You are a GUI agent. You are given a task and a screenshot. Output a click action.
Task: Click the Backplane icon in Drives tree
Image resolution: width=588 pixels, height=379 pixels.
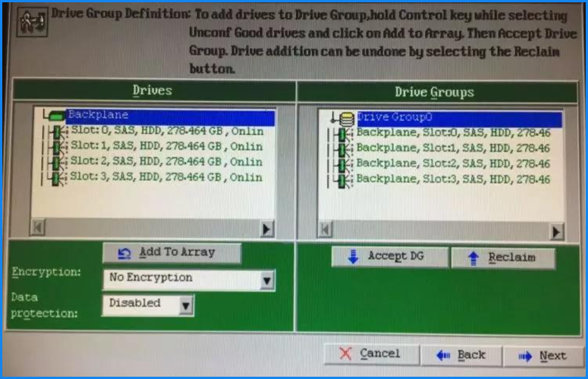click(56, 117)
